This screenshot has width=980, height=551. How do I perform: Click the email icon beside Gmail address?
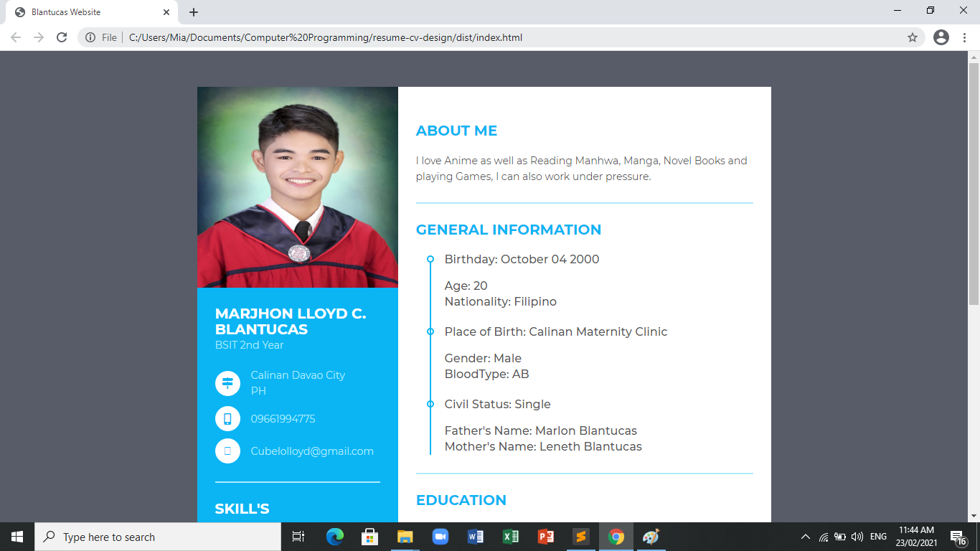click(x=227, y=451)
